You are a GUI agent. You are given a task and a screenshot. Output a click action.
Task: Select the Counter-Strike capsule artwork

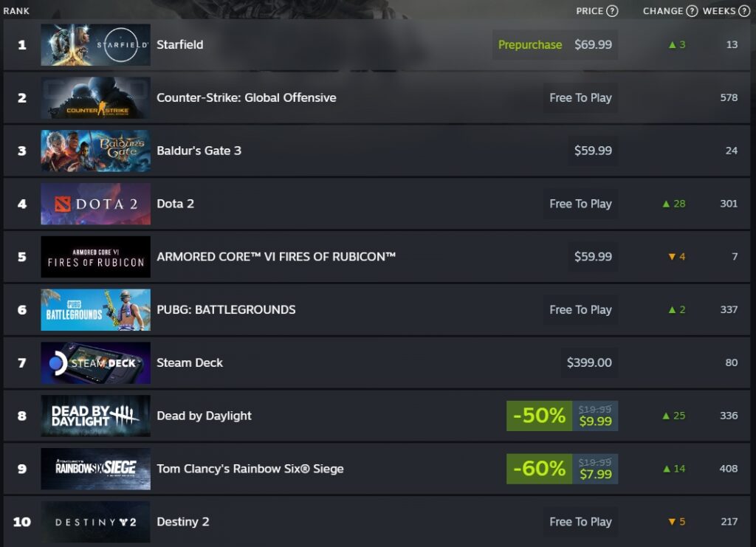coord(95,97)
